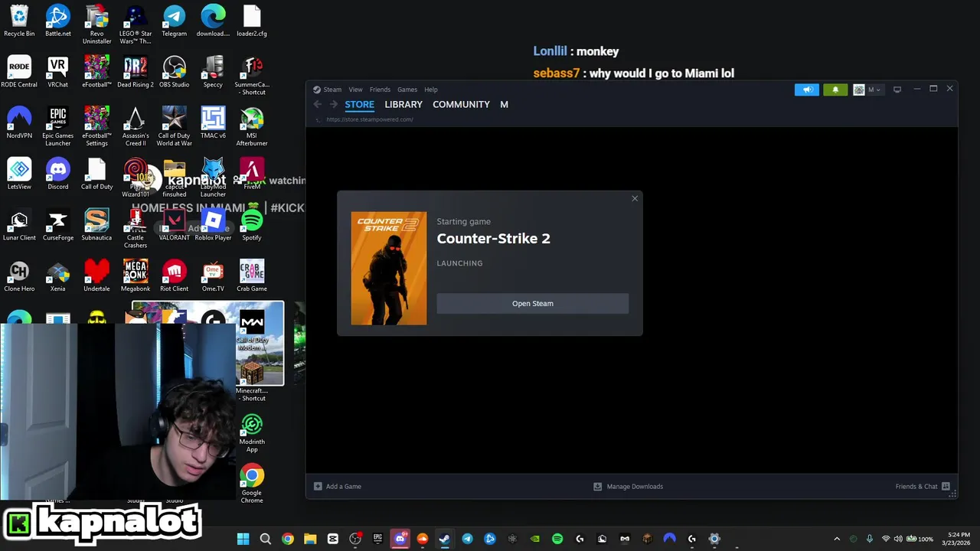980x551 pixels.
Task: Click the Counter-Strike 2 cover art
Action: [389, 269]
